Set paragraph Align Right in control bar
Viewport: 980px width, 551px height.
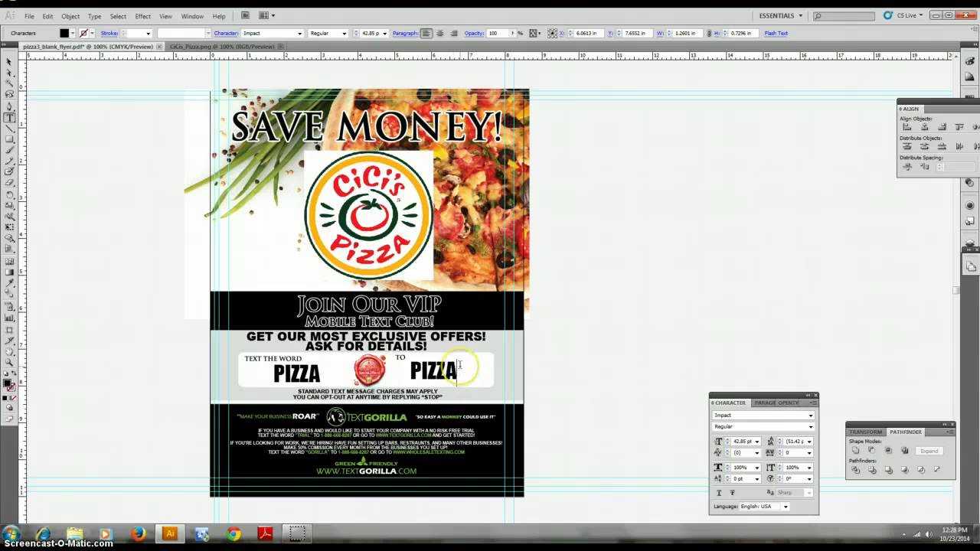pyautogui.click(x=454, y=33)
